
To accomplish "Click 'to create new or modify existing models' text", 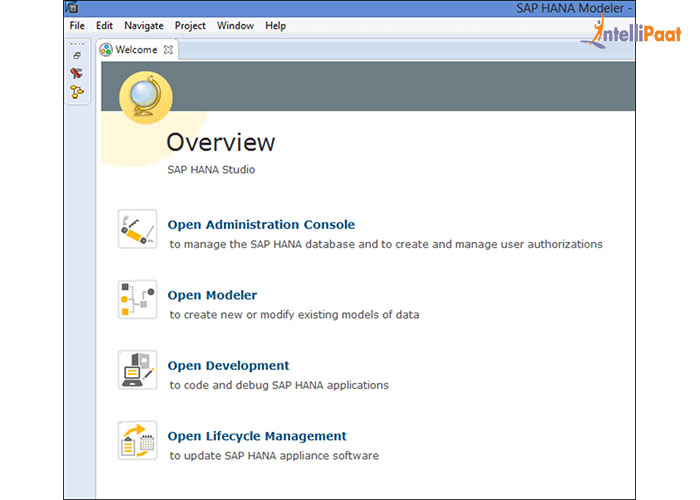I will pyautogui.click(x=294, y=315).
